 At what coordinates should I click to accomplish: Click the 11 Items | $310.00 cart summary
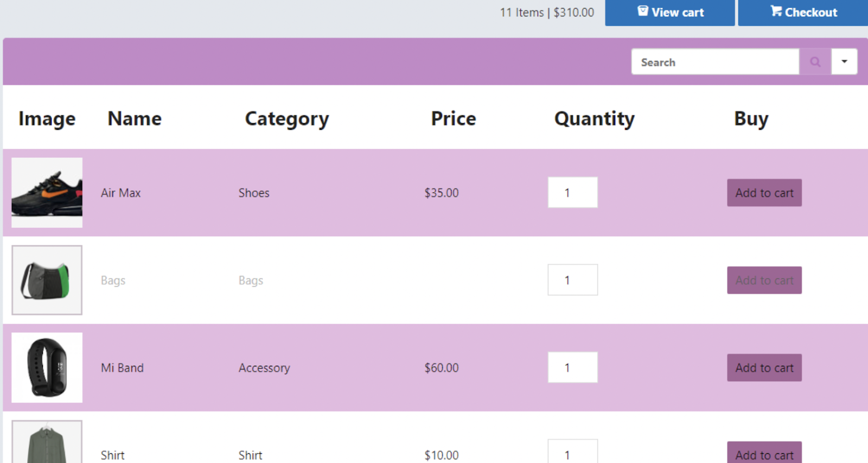tap(547, 12)
